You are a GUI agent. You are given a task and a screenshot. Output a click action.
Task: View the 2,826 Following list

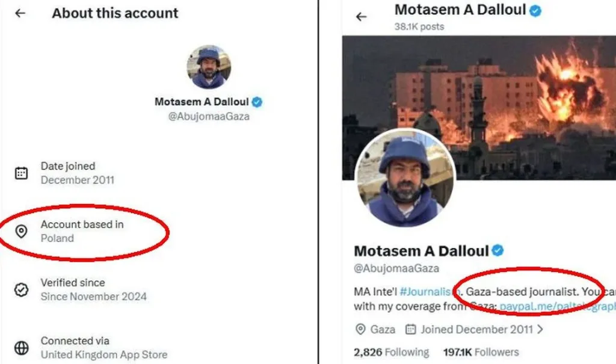coord(390,352)
